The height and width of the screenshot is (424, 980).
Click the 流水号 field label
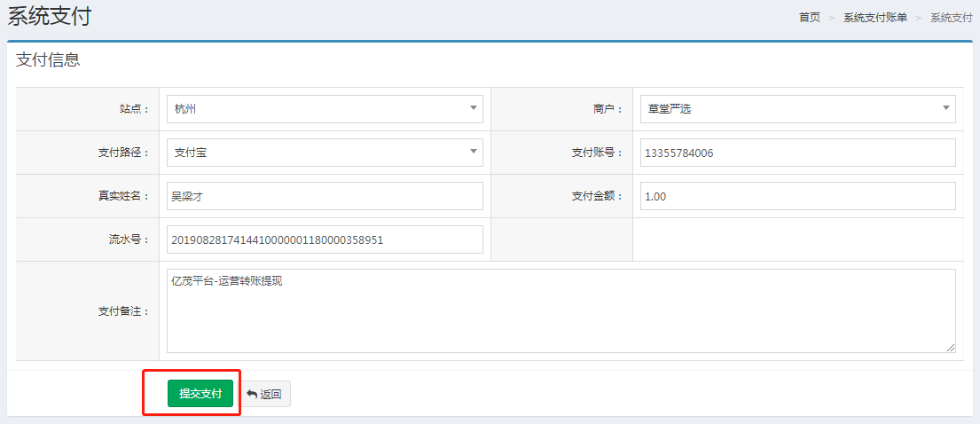pyautogui.click(x=129, y=239)
